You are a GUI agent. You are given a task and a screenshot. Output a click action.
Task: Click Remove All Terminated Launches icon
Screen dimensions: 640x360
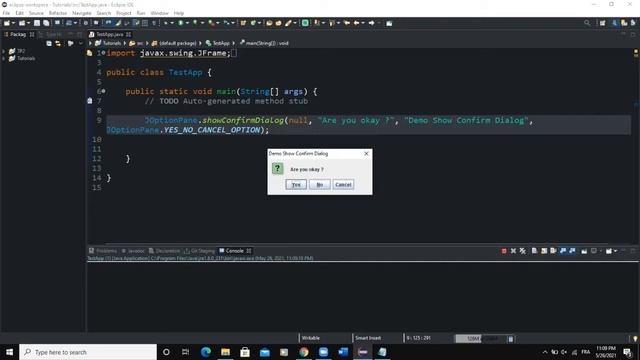click(x=523, y=251)
